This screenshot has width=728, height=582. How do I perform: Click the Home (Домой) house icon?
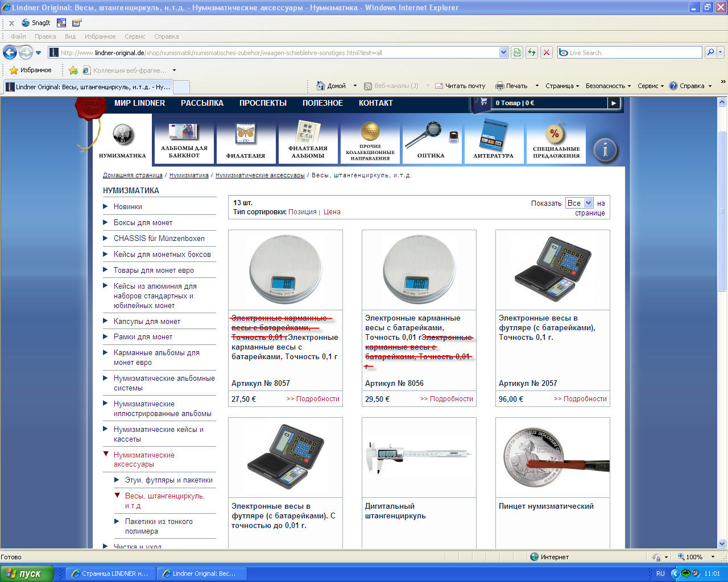point(321,86)
